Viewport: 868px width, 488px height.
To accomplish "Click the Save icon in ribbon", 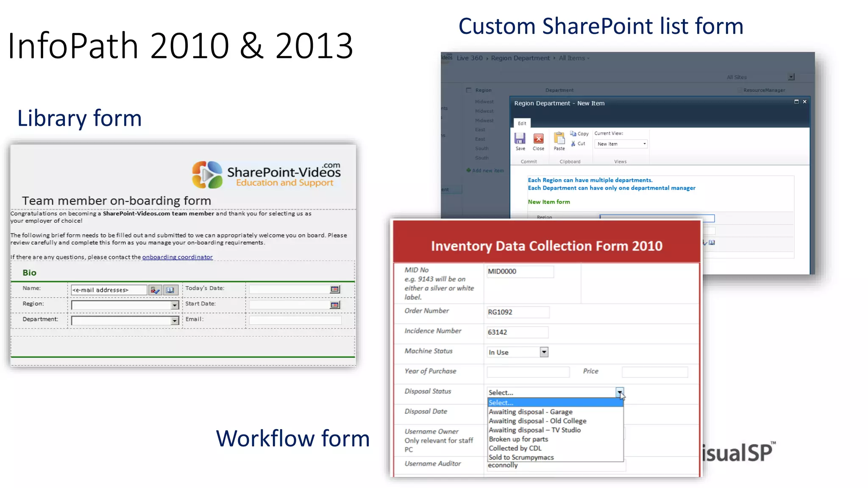I will (x=520, y=139).
